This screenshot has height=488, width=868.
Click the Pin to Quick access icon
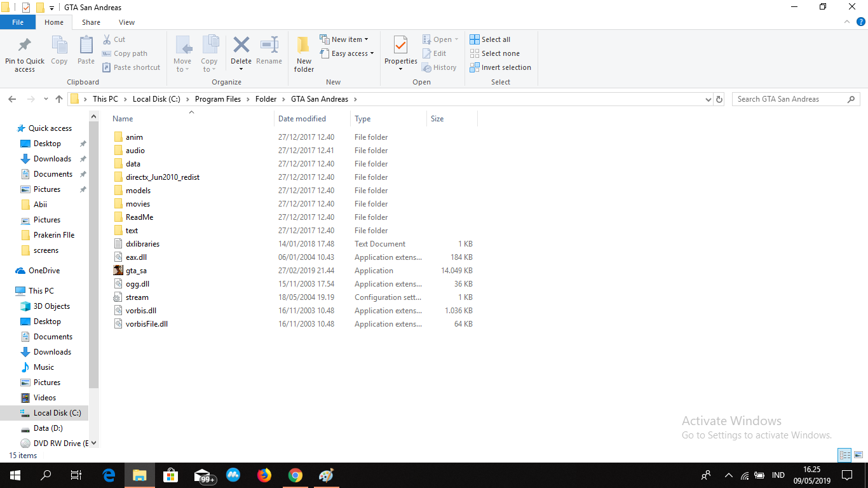click(x=25, y=54)
